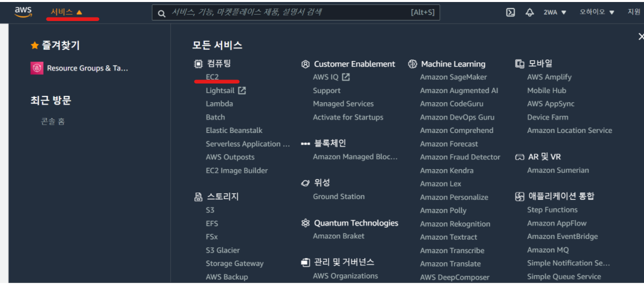
Task: Open AWS Outposts
Action: (230, 157)
